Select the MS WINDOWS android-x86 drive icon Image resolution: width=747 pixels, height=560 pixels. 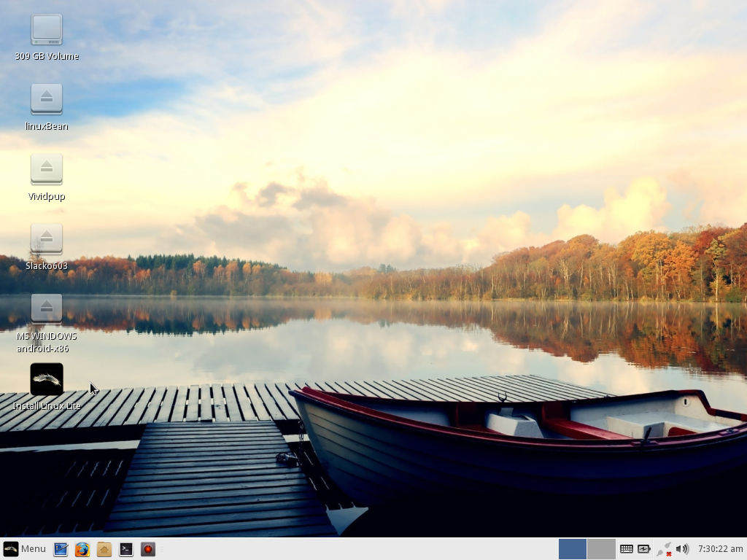coord(47,309)
